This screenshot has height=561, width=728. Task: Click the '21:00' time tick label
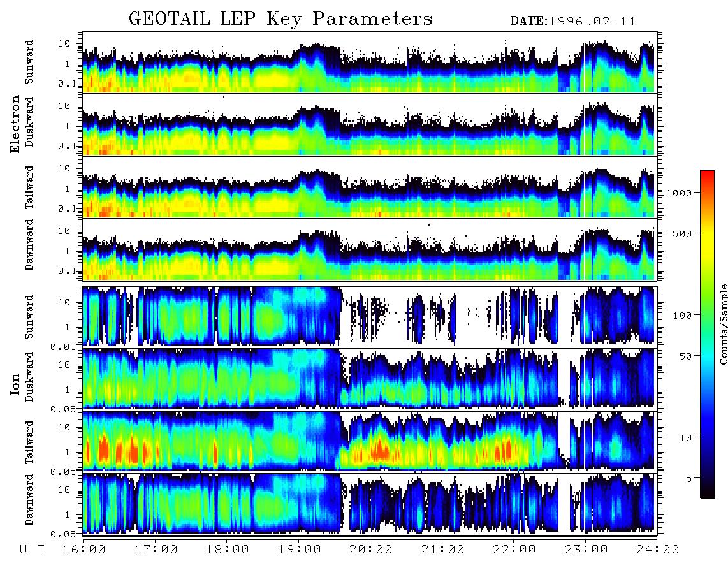click(x=443, y=550)
